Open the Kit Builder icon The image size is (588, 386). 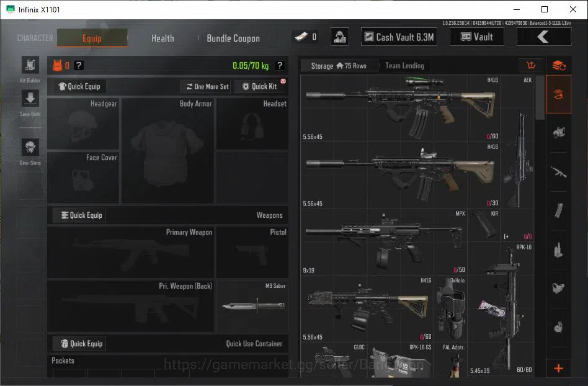coord(30,65)
